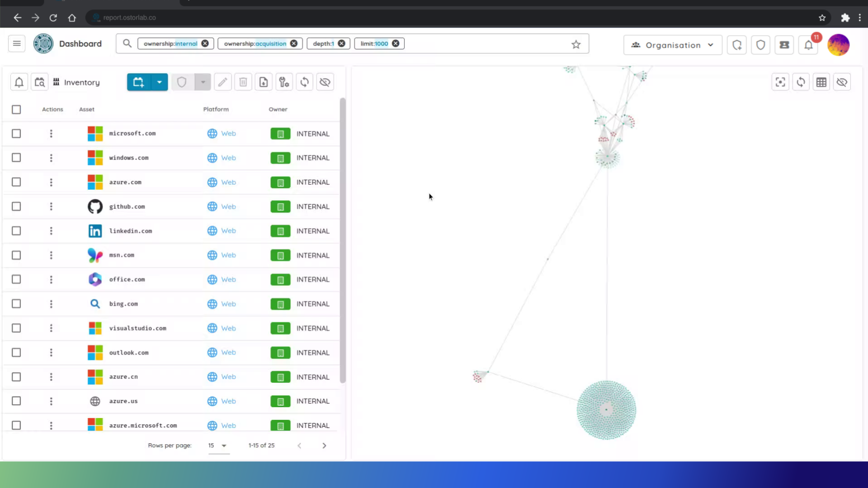Click the edit pencil icon in inventory toolbar

[222, 82]
